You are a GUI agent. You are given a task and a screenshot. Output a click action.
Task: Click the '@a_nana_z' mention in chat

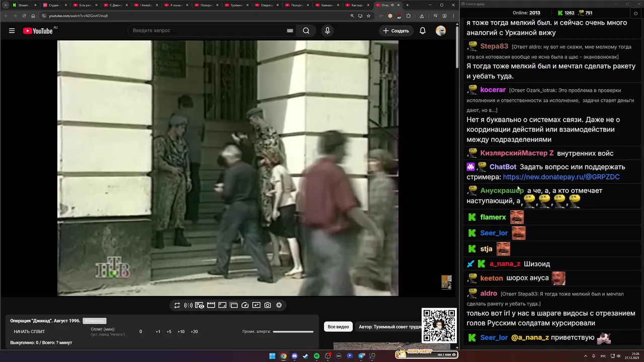pyautogui.click(x=530, y=337)
